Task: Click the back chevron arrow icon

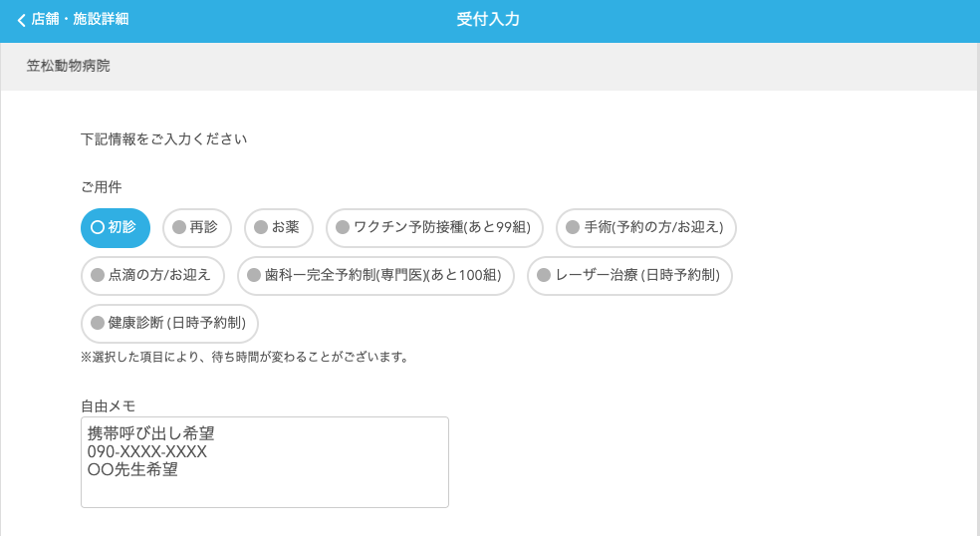Action: click(21, 20)
